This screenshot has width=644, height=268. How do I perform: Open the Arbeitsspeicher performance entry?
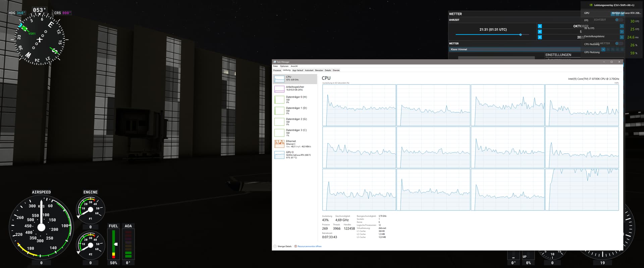click(295, 88)
